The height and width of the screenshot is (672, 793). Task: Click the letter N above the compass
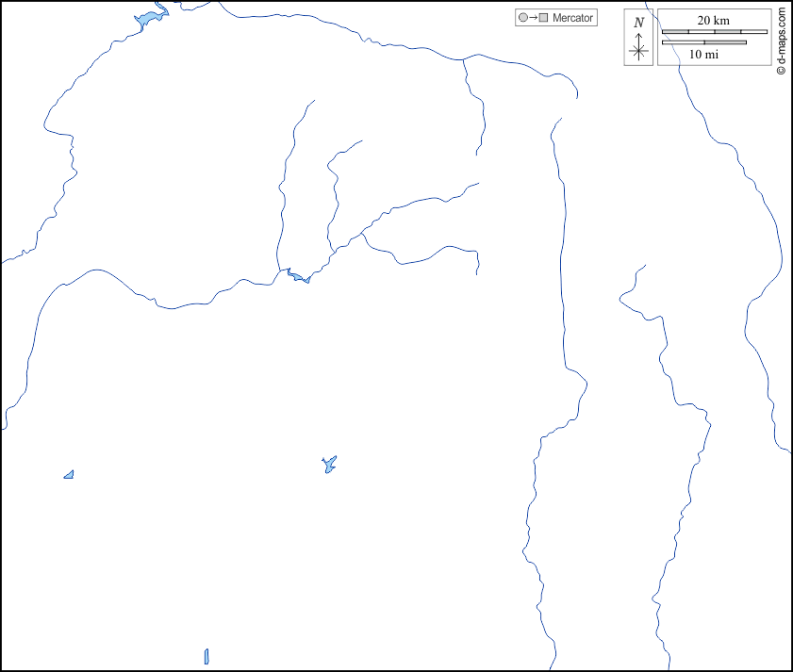pyautogui.click(x=639, y=23)
